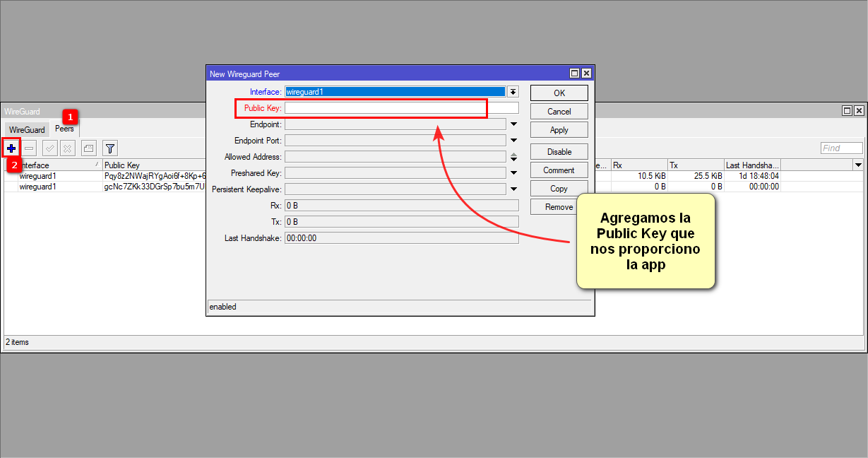Open the column selector dropdown at table right
This screenshot has width=868, height=458.
[x=858, y=165]
